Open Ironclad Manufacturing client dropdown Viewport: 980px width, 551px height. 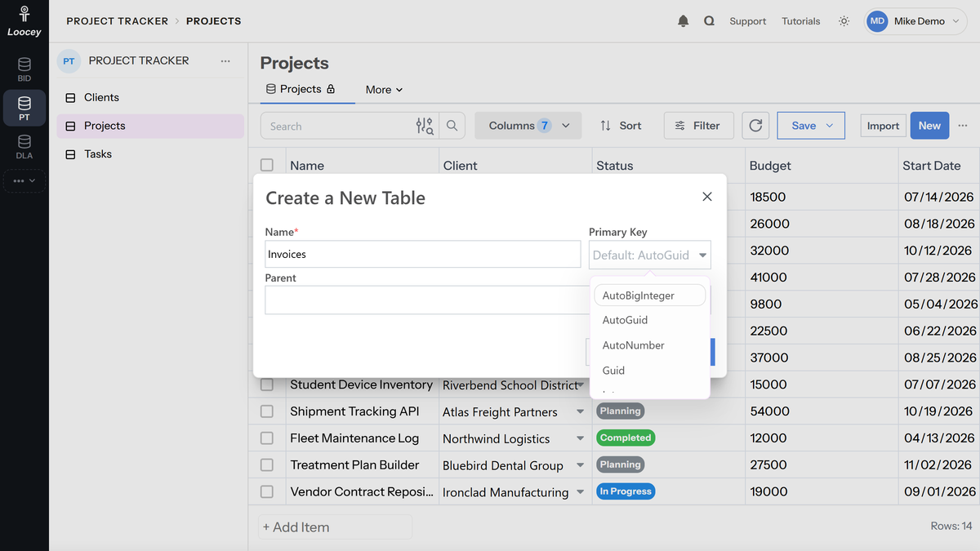click(581, 492)
